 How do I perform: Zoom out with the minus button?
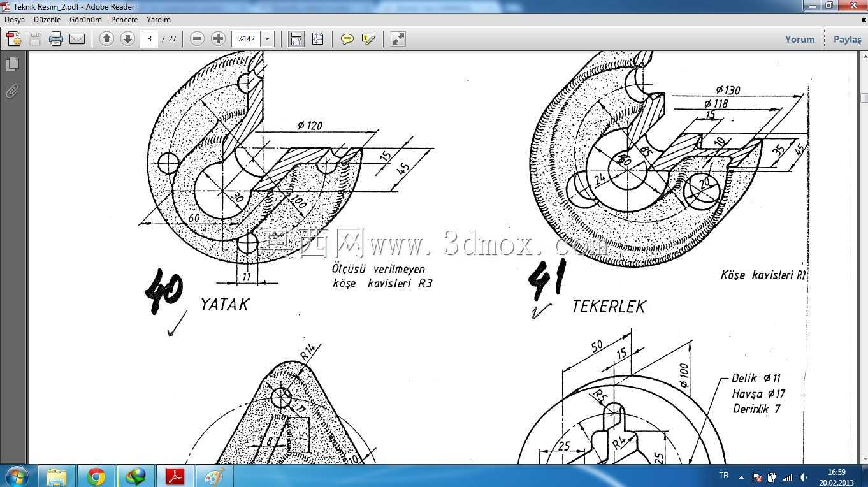point(198,39)
